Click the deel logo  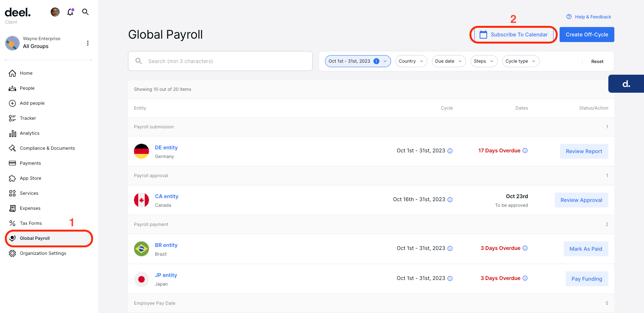tap(18, 12)
